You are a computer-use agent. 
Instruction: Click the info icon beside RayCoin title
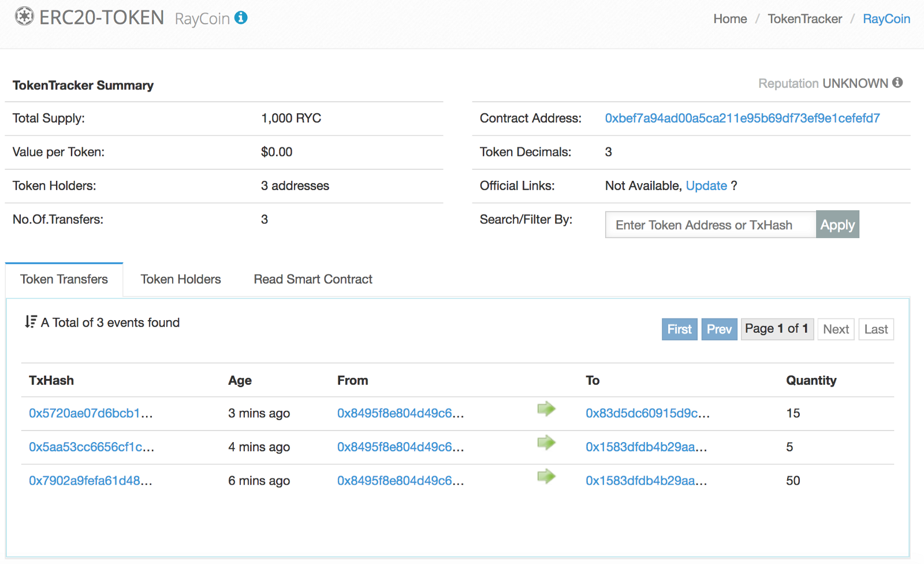pyautogui.click(x=241, y=18)
